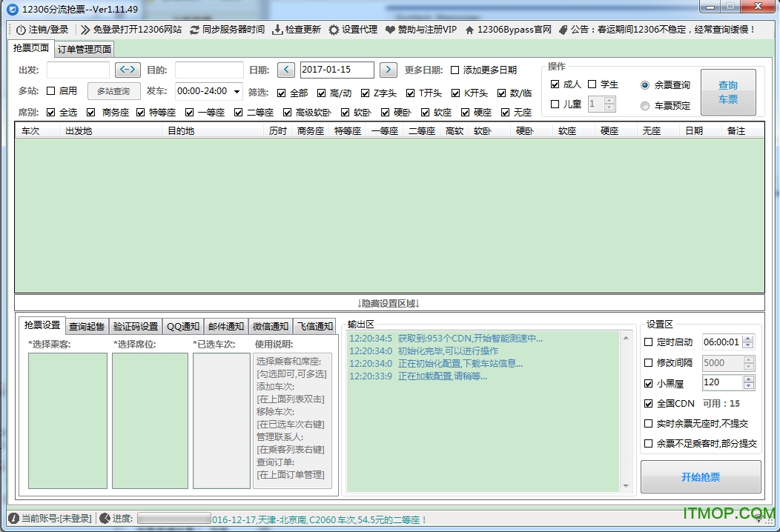Check the 学生 passenger checkbox
Viewport: 780px width, 532px height.
coord(592,84)
